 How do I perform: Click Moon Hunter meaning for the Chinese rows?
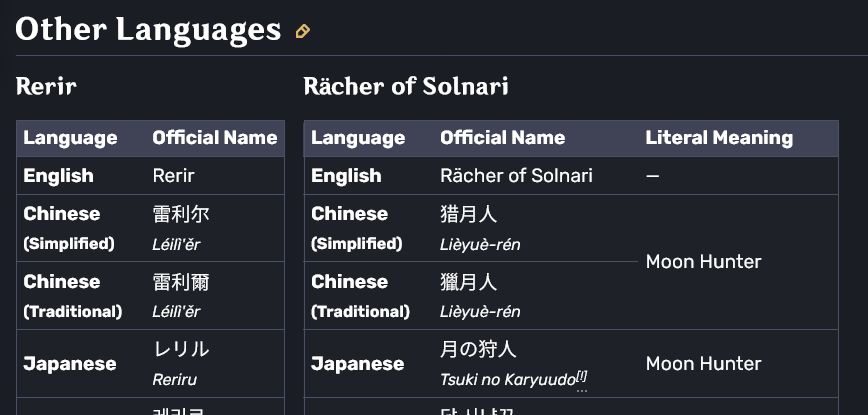[x=703, y=262]
